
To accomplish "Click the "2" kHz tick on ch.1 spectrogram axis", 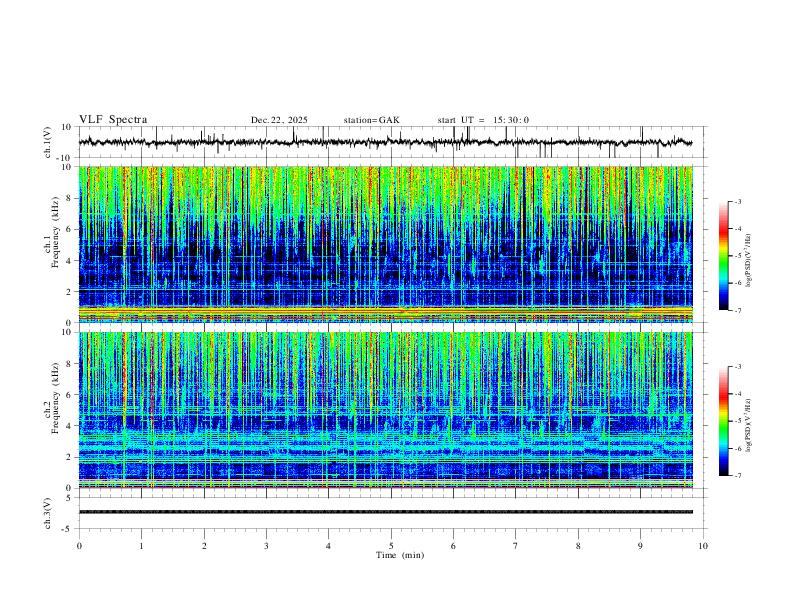I will [x=69, y=291].
